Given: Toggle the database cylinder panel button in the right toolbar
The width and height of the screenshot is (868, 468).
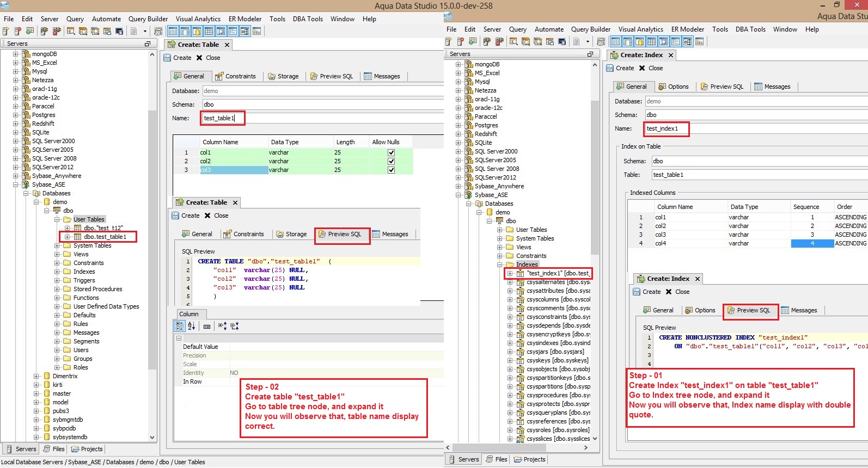Looking at the screenshot, I should coord(639,41).
